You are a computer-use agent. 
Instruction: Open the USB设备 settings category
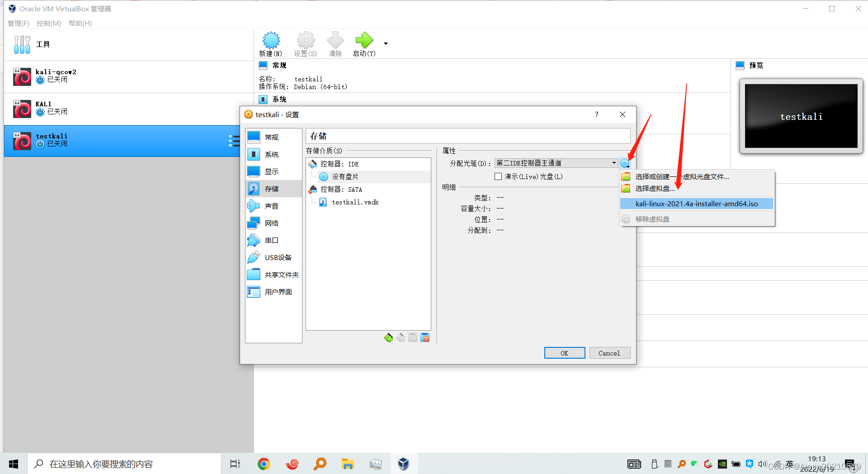click(274, 257)
